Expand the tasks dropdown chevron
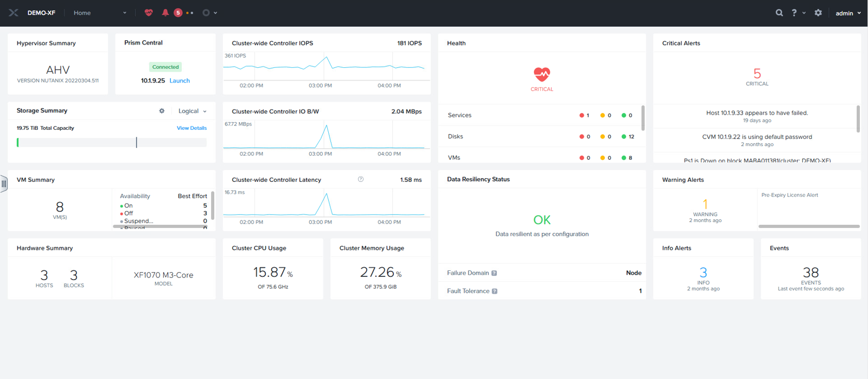868x379 pixels. tap(215, 13)
